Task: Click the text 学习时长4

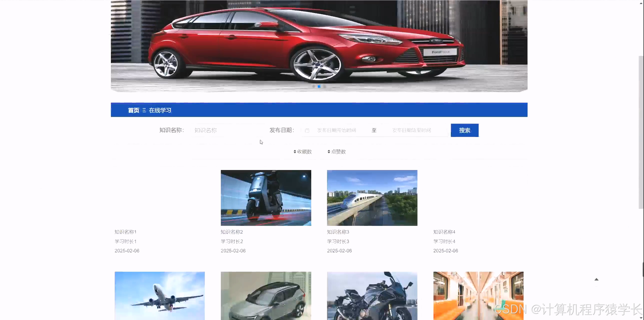Action: (x=444, y=241)
